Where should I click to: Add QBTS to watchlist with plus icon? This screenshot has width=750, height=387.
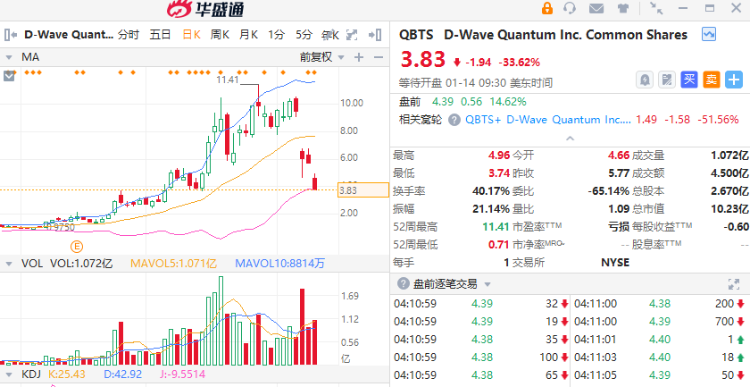(x=734, y=79)
